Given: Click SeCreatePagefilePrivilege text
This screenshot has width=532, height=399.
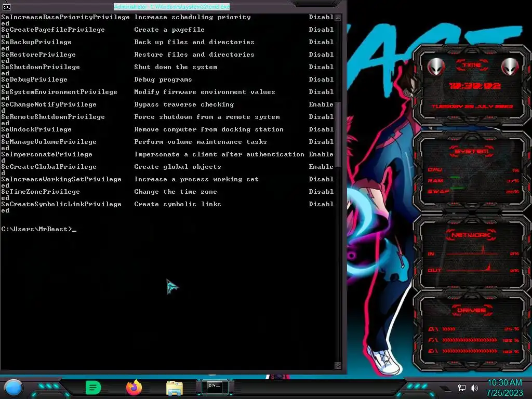Looking at the screenshot, I should click(53, 30).
